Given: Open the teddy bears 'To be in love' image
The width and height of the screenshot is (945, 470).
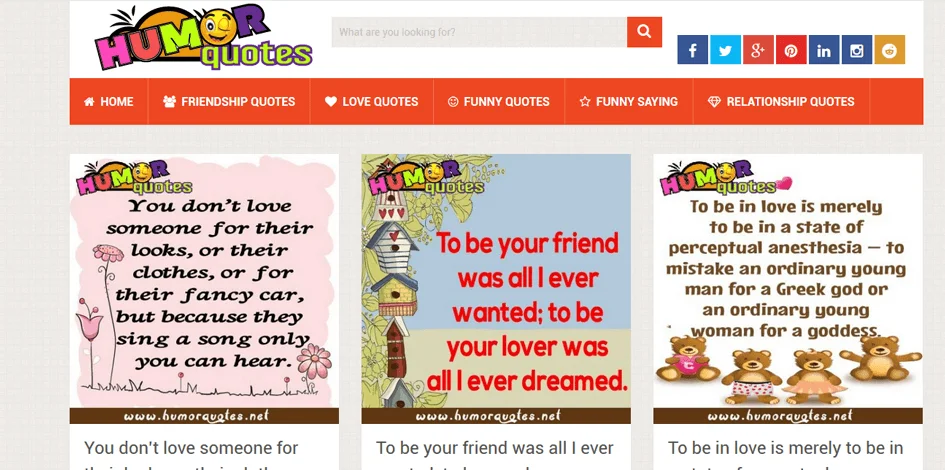Looking at the screenshot, I should pyautogui.click(x=788, y=289).
